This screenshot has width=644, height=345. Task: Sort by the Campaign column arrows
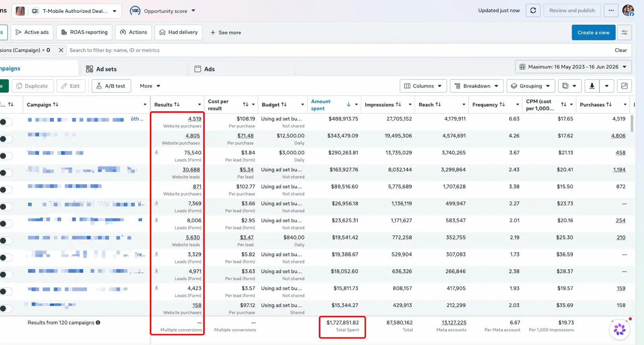pyautogui.click(x=56, y=104)
